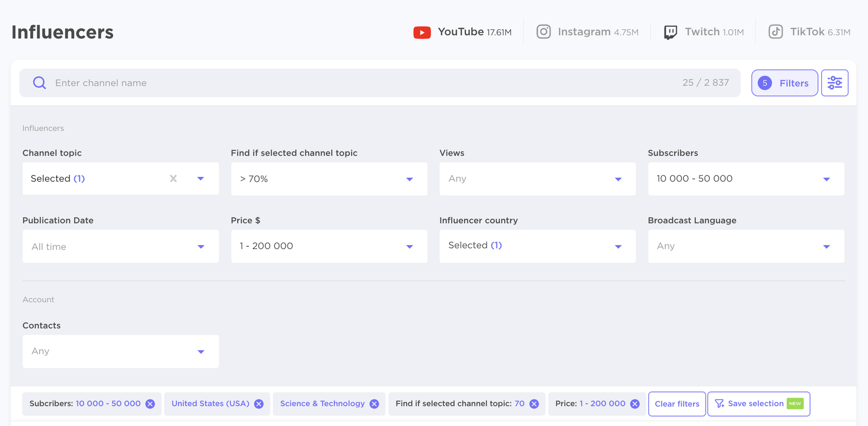Image resolution: width=868 pixels, height=426 pixels.
Task: Toggle the Filters button panel
Action: click(x=784, y=83)
